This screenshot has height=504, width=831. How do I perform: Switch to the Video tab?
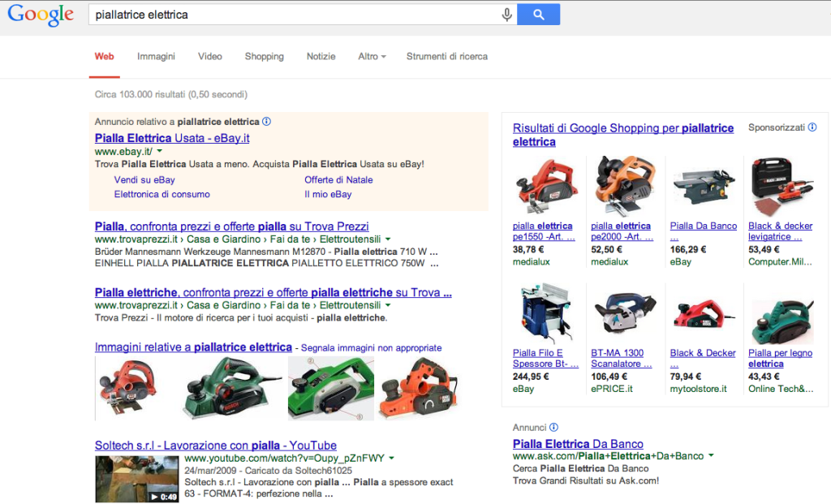pos(210,56)
